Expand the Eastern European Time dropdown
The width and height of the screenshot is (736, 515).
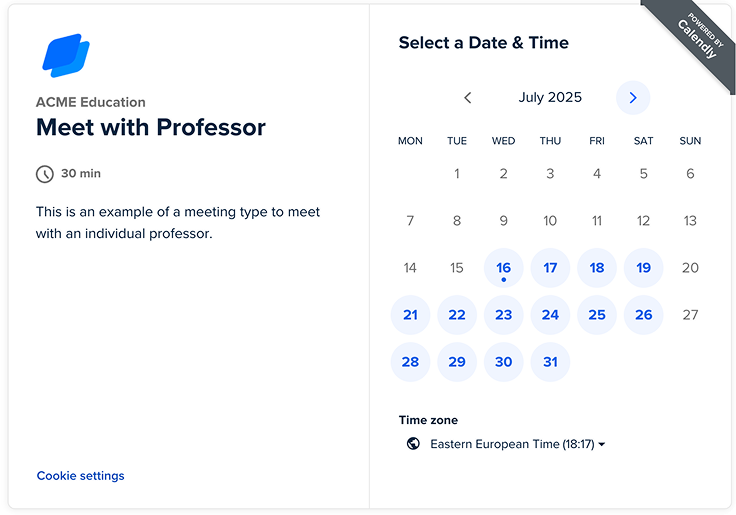click(518, 444)
